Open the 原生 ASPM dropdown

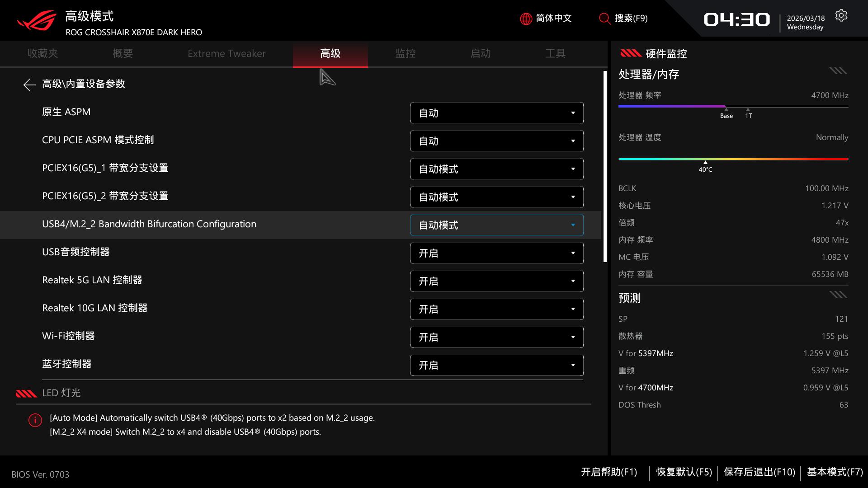(496, 113)
